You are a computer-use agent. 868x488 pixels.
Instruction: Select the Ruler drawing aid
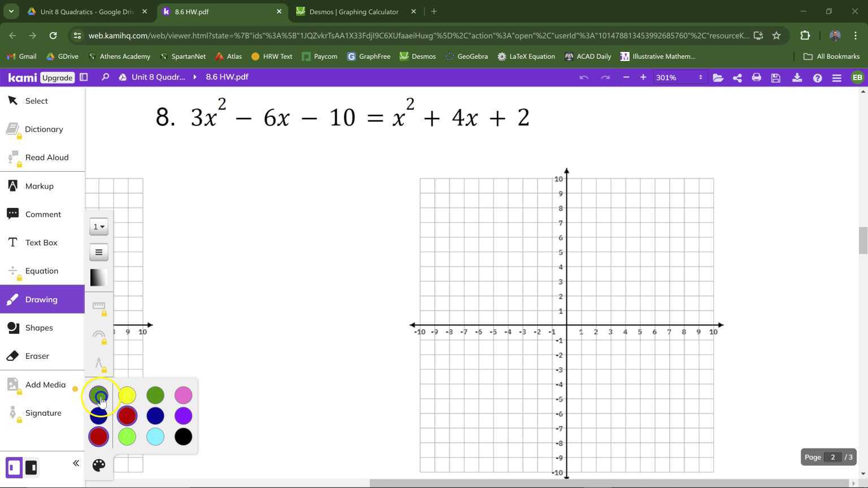(99, 307)
